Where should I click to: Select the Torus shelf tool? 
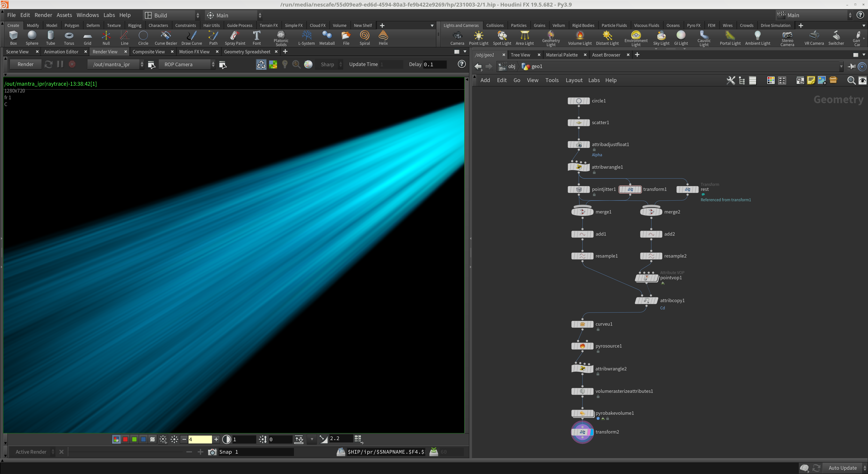coord(69,38)
